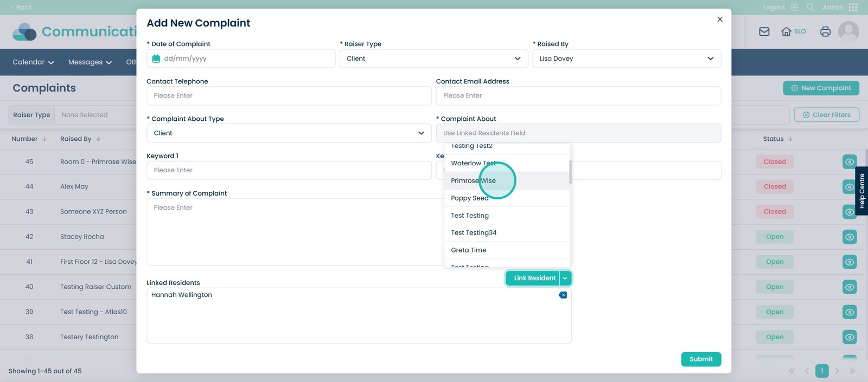Click the printer icon in header
The image size is (868, 382).
825,31
